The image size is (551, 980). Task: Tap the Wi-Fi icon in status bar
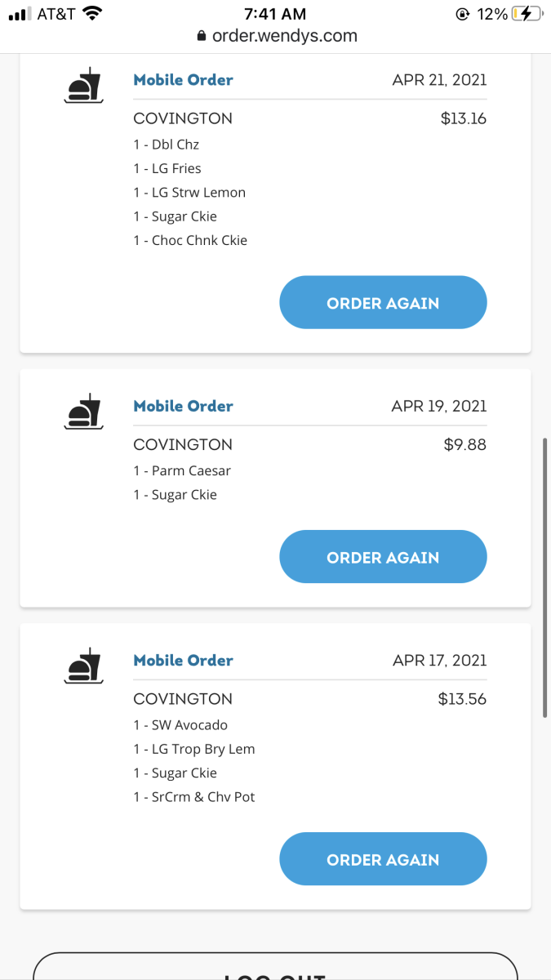pyautogui.click(x=92, y=14)
